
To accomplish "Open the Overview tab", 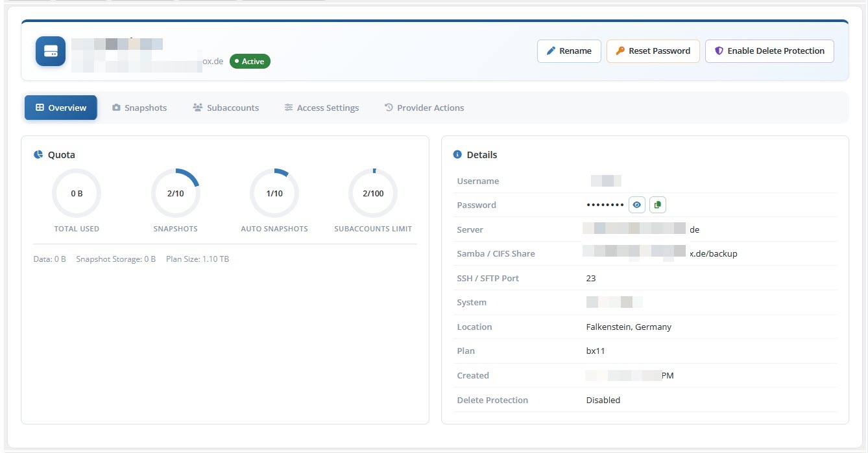I will coord(61,108).
